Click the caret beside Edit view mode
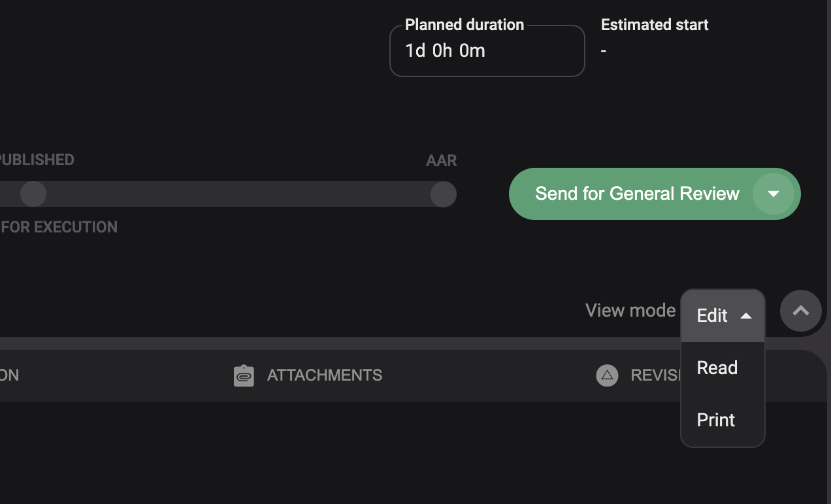 (x=746, y=316)
